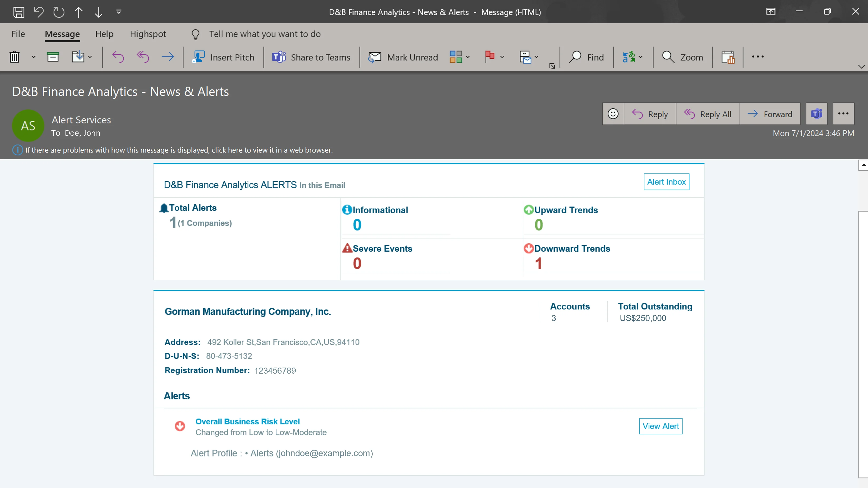Go to the previous item with up arrow
Image resolution: width=868 pixels, height=488 pixels.
pos(78,12)
